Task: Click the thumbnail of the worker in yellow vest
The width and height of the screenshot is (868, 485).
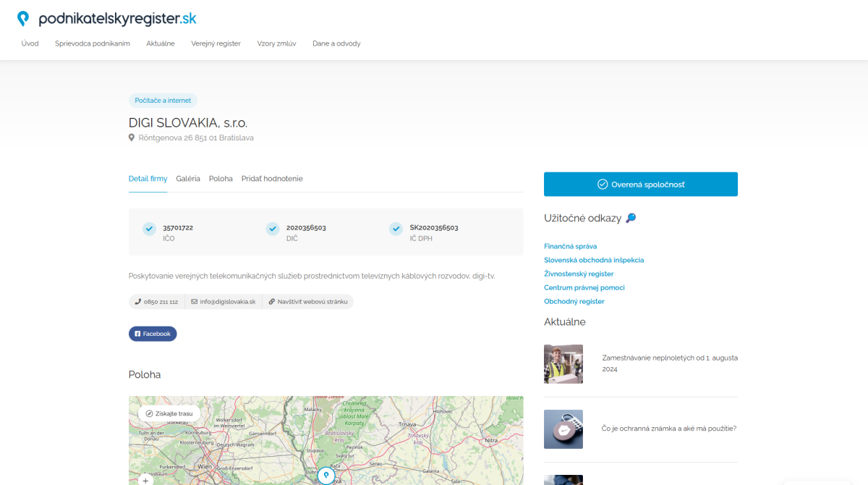Action: pyautogui.click(x=563, y=363)
